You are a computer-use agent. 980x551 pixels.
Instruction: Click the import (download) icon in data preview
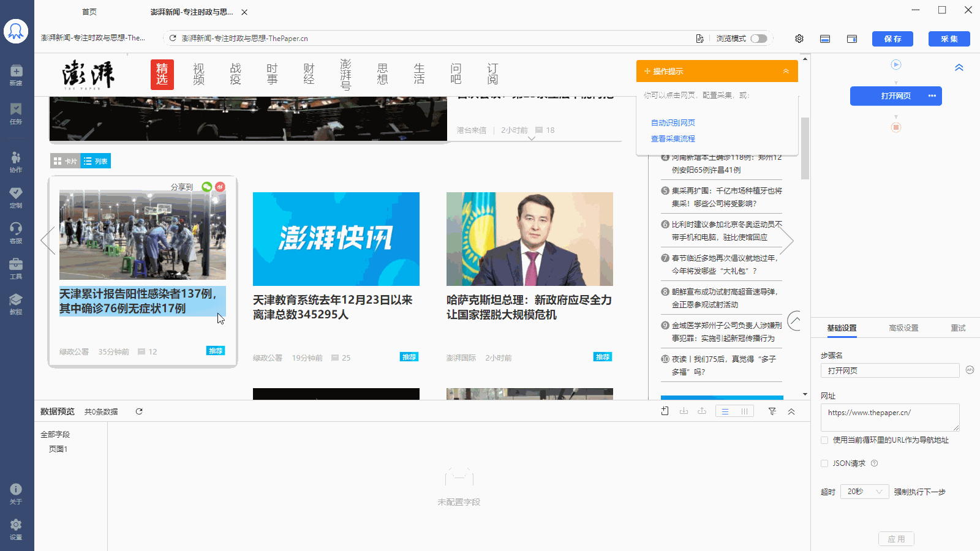(x=684, y=411)
